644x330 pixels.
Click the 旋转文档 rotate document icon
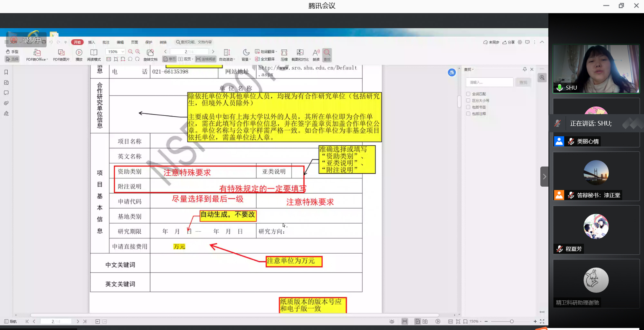(150, 53)
